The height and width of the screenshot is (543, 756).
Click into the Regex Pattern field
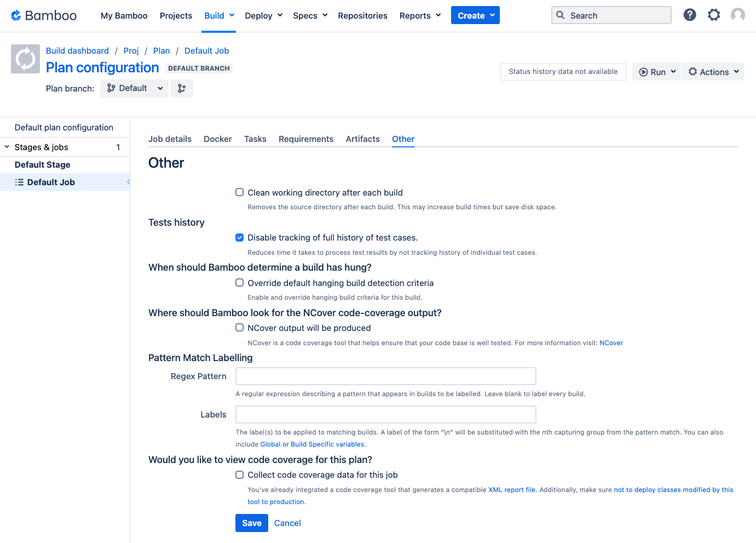pos(386,376)
